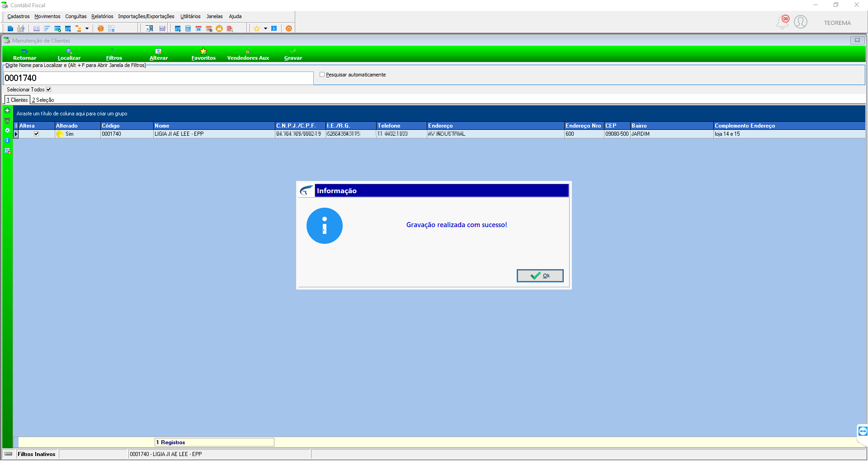868x461 pixels.
Task: Click the yellow star favorites toolbar icon
Action: [x=257, y=29]
